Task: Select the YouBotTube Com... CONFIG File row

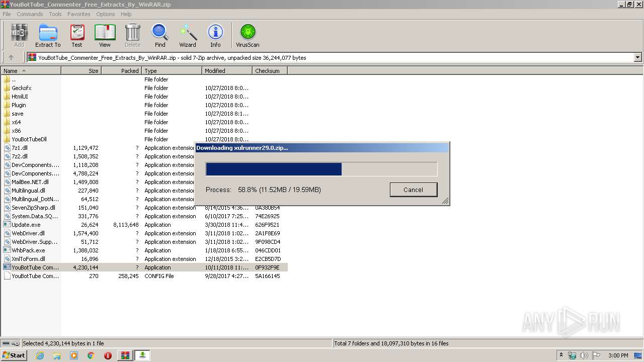Action: pyautogui.click(x=144, y=276)
